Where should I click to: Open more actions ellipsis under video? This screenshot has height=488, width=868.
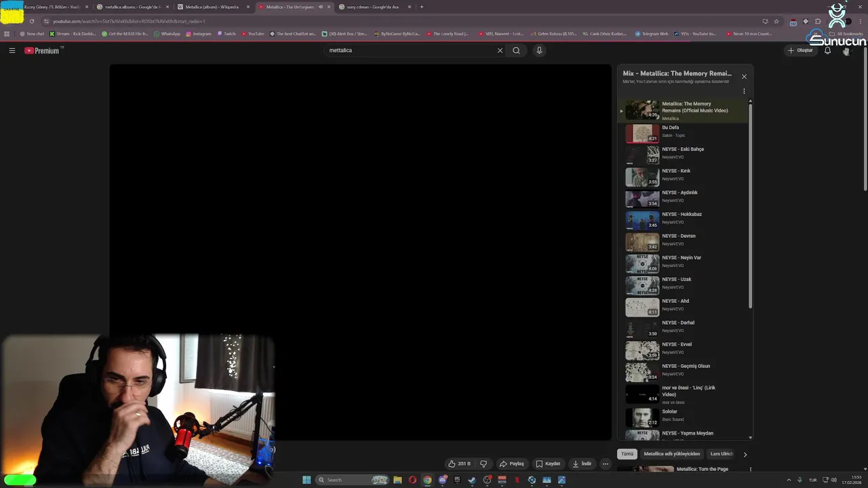coord(606,464)
